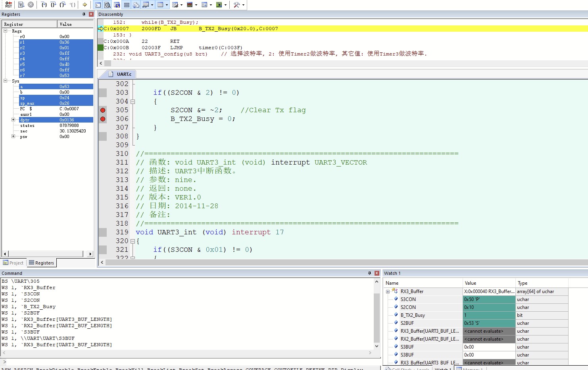
Task: Click the Value column header in Registers
Action: click(x=75, y=24)
